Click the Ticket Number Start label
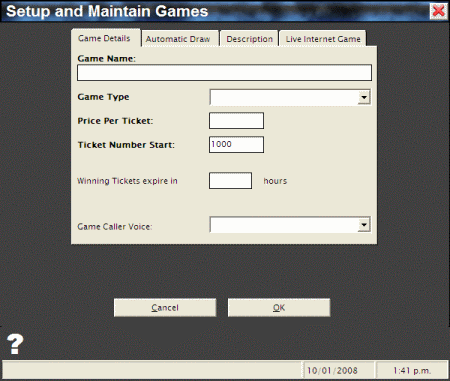The image size is (450, 381). 126,145
